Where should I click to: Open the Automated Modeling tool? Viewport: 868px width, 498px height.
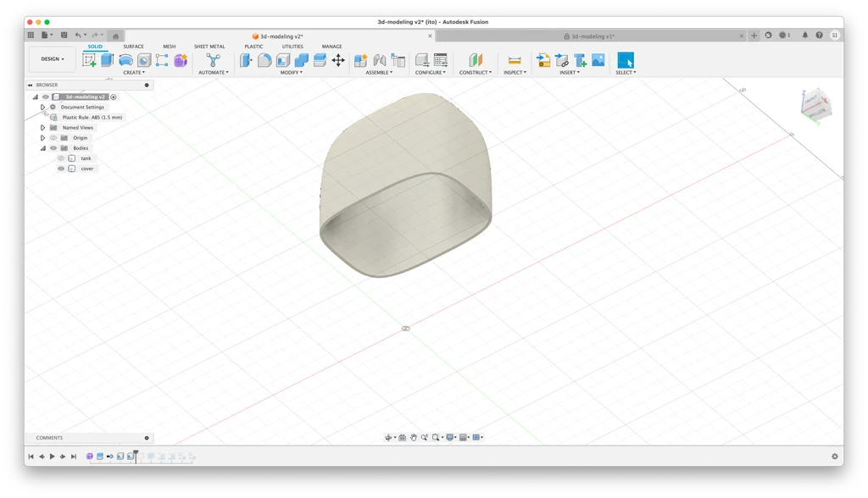tap(213, 60)
